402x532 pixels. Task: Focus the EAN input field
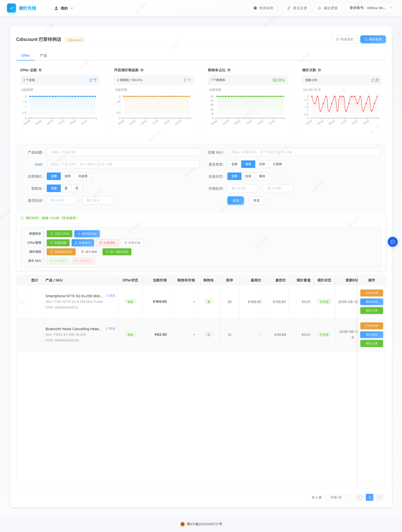tap(123, 164)
